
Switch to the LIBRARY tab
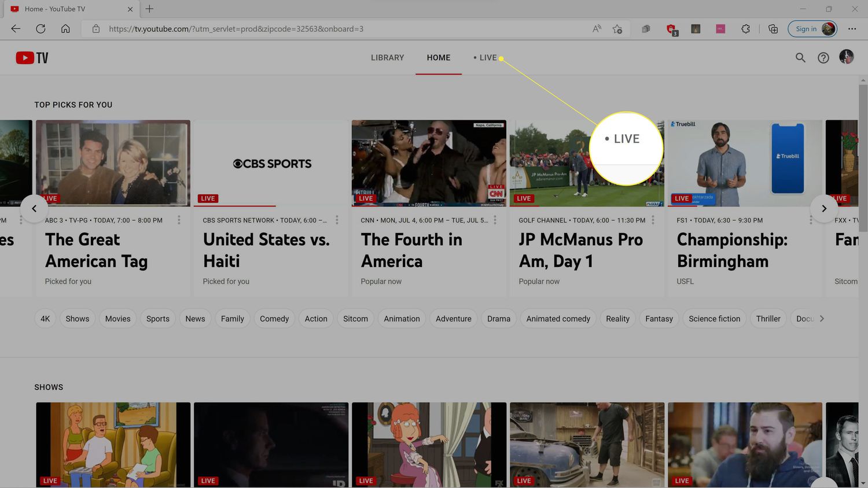tap(388, 58)
